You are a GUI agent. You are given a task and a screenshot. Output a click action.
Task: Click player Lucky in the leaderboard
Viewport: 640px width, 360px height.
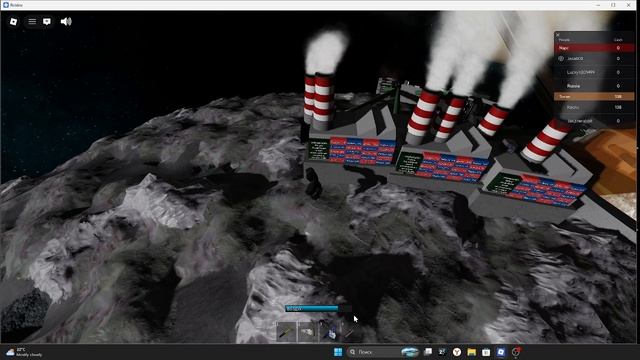coord(594,72)
